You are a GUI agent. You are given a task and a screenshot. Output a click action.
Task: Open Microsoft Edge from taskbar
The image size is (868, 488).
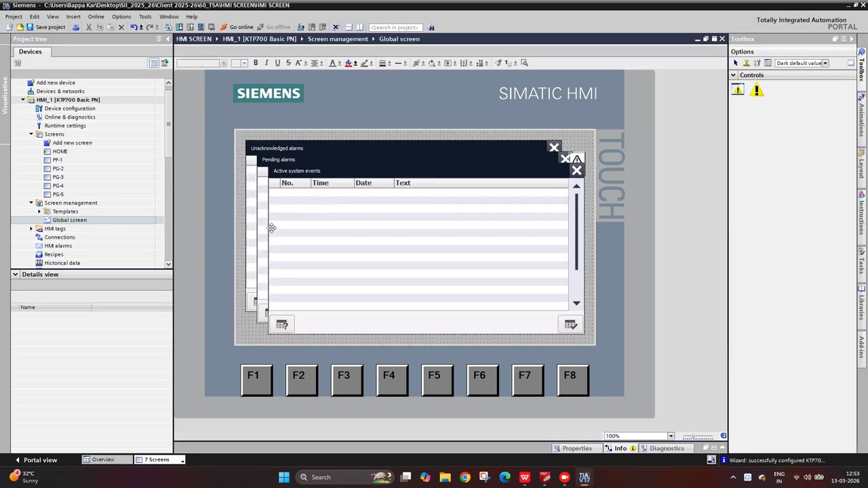(505, 477)
